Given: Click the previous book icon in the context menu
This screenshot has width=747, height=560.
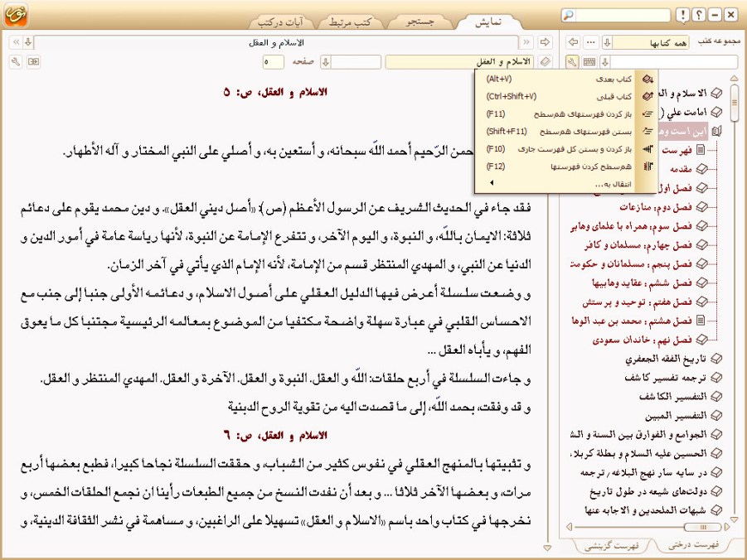Looking at the screenshot, I should click(x=648, y=96).
